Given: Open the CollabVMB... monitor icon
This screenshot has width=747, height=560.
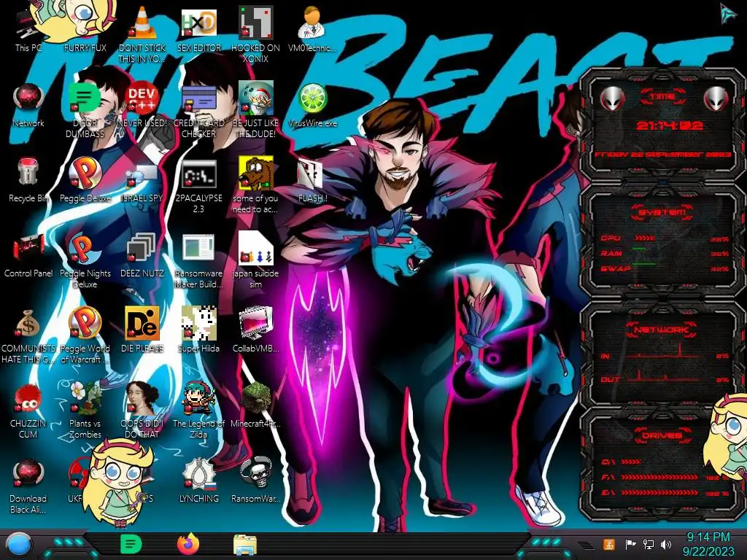Looking at the screenshot, I should point(255,330).
